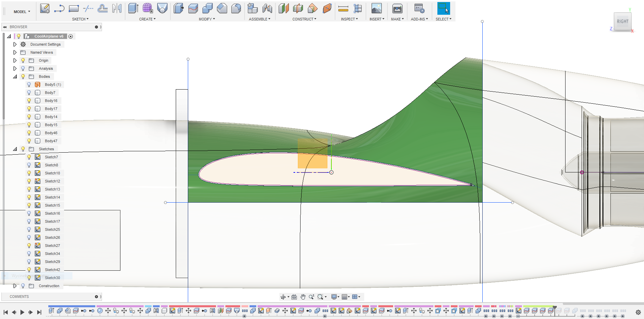This screenshot has width=644, height=319.
Task: Click the Combine bodies tool
Action: (x=208, y=8)
